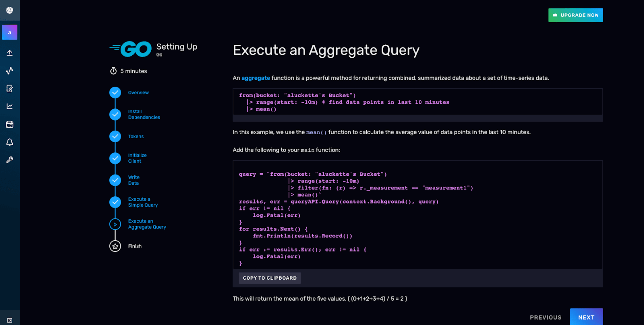Click the Write Data step checkmark circle
Image resolution: width=644 pixels, height=325 pixels.
115,180
